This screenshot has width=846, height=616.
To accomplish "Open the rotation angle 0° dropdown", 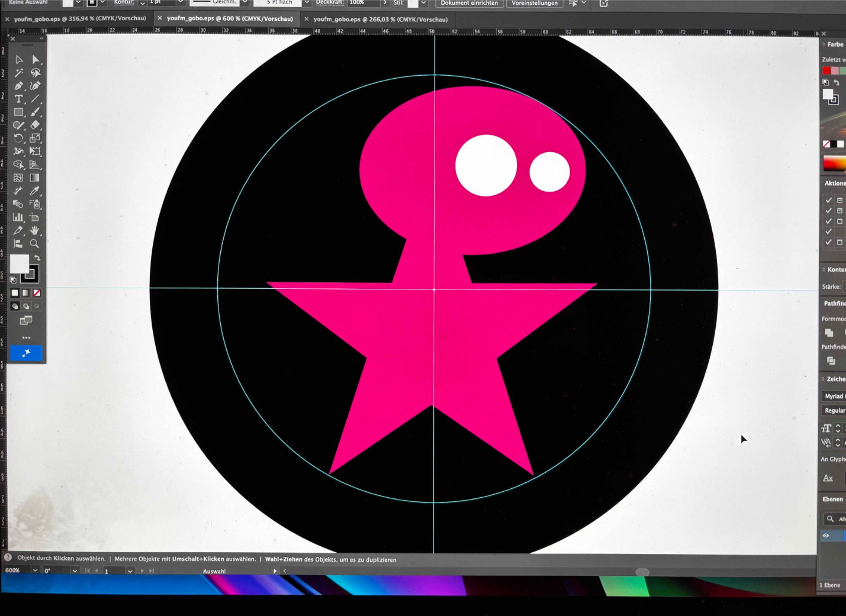I will pyautogui.click(x=75, y=571).
